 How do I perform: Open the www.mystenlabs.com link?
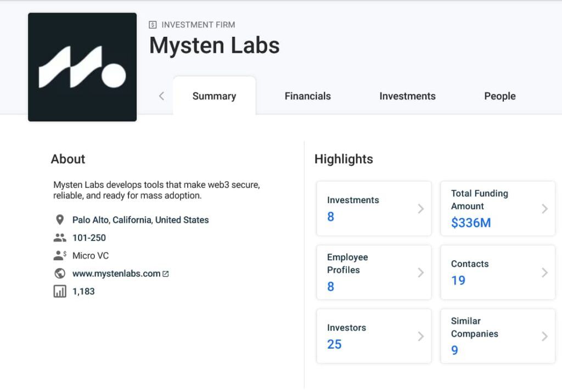coord(116,273)
